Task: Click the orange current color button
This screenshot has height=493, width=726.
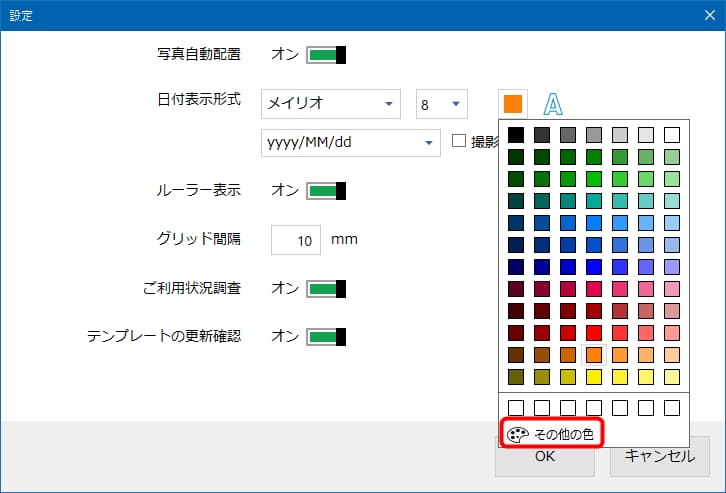Action: point(513,104)
